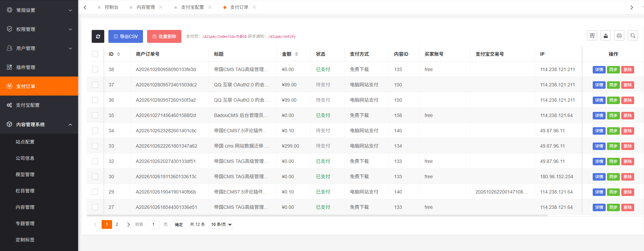The height and width of the screenshot is (251, 644).
Task: Go to the next page arrow
Action: [x=128, y=224]
